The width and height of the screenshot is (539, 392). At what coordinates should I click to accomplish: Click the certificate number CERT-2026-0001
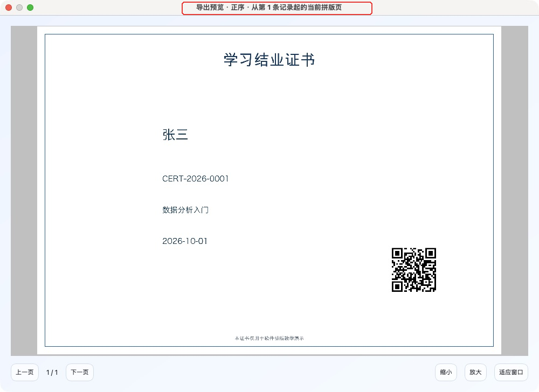coord(195,178)
